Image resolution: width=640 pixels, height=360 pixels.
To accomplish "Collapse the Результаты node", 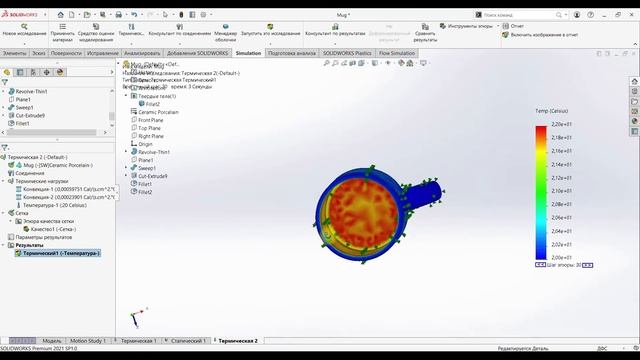I will pos(4,245).
